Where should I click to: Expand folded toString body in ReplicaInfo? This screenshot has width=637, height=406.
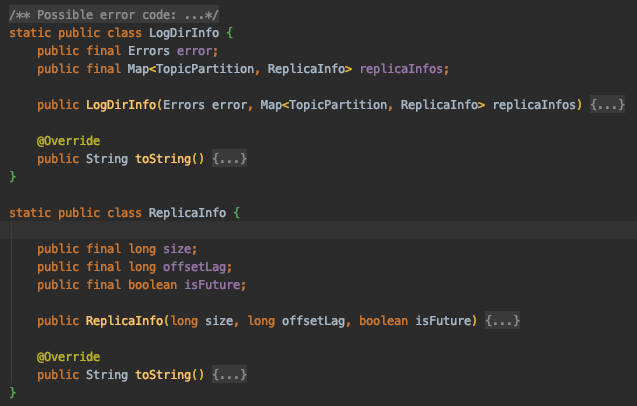pos(229,374)
